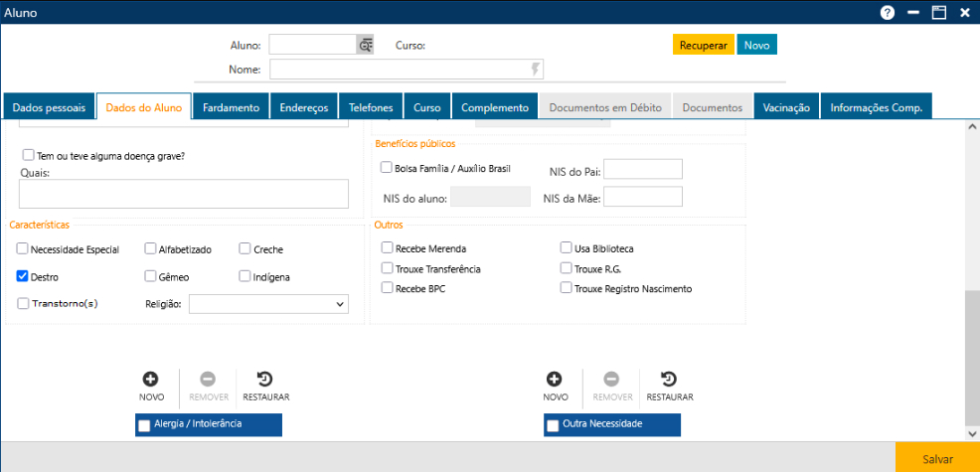The height and width of the screenshot is (472, 980).
Task: Click NOVO plus icon above Outra Necessidade
Action: (x=555, y=379)
